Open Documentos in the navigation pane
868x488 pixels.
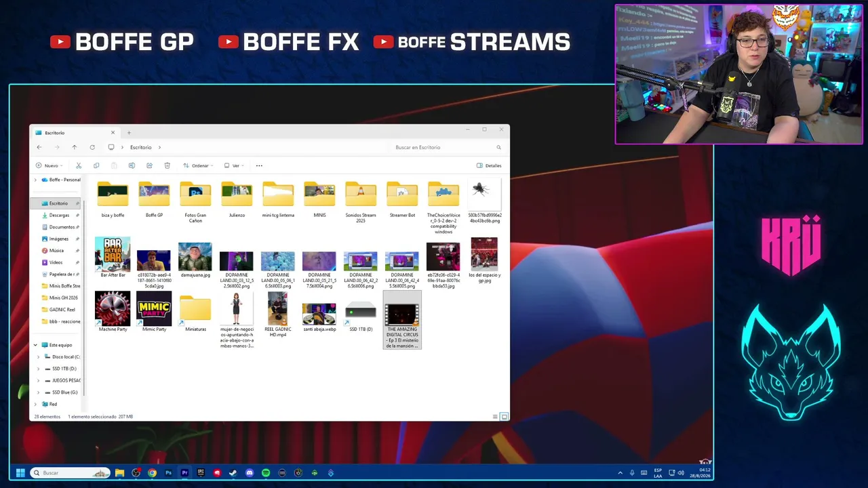coord(60,227)
